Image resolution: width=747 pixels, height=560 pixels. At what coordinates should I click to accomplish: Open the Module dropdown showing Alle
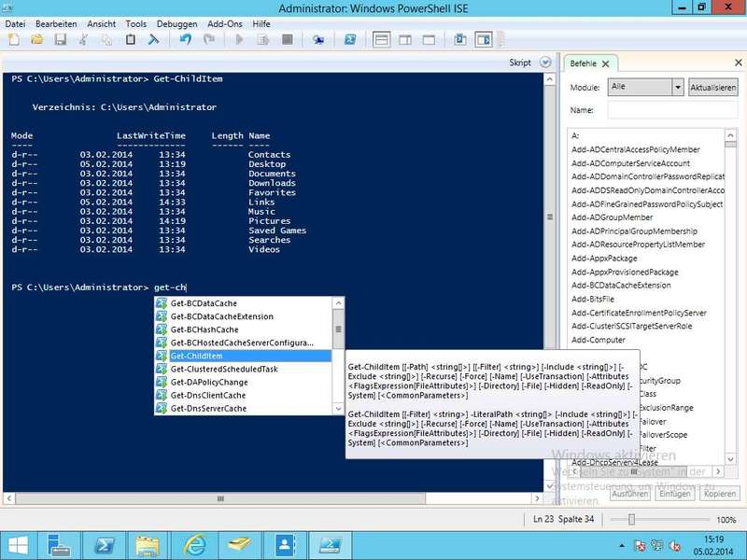click(x=646, y=87)
